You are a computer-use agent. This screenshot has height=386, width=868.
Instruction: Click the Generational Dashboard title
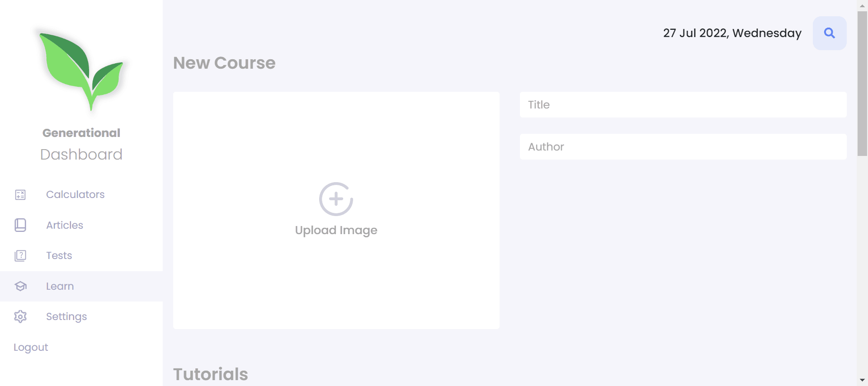(x=81, y=144)
